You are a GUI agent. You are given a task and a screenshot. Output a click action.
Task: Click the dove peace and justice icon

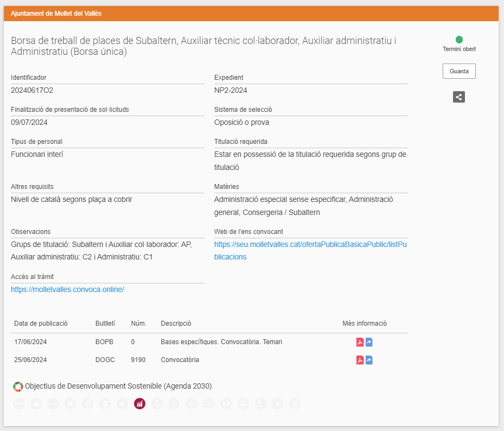pyautogui.click(x=278, y=403)
